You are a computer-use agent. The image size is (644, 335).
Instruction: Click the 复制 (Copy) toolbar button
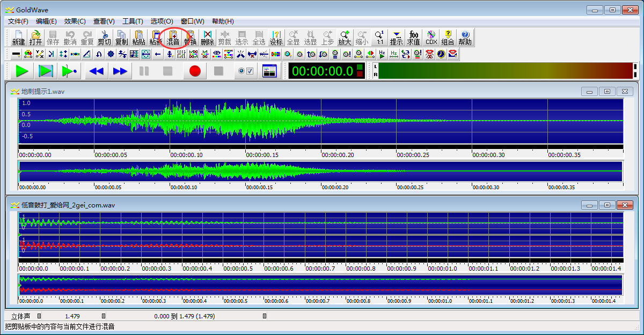[121, 38]
